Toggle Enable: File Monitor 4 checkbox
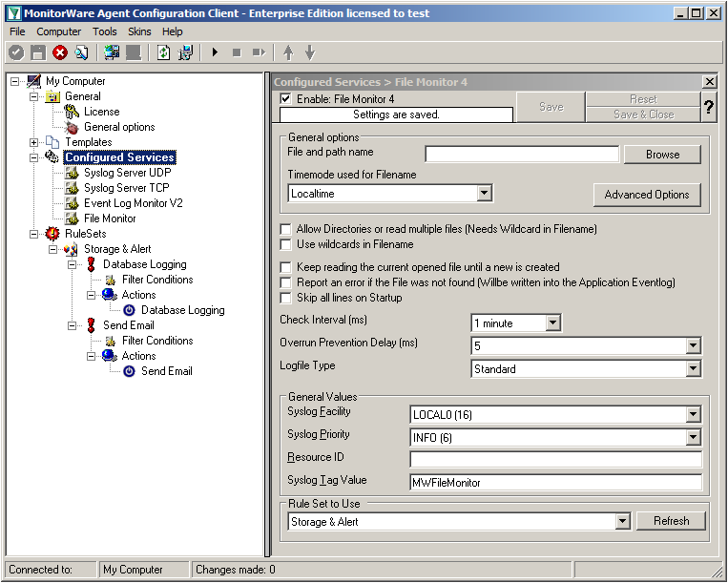The height and width of the screenshot is (583, 728). (286, 99)
